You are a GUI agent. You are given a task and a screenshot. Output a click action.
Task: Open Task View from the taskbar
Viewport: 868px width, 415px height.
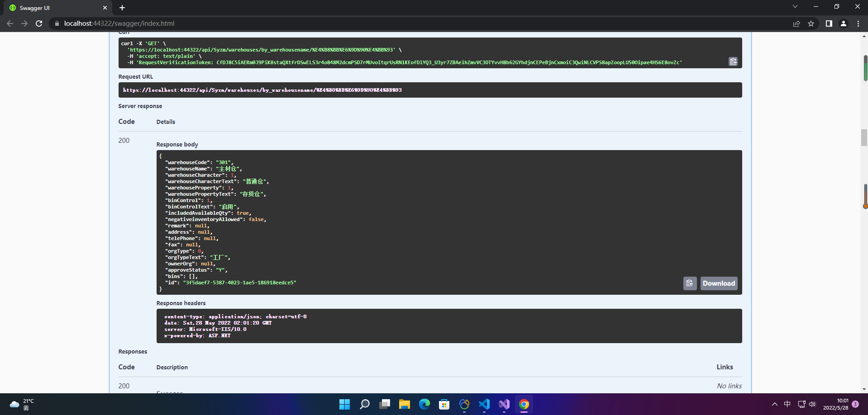coord(385,404)
